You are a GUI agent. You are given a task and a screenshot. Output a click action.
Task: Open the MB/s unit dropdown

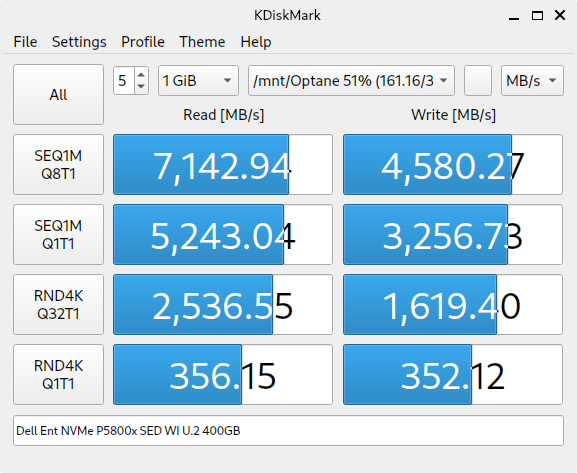pyautogui.click(x=532, y=81)
